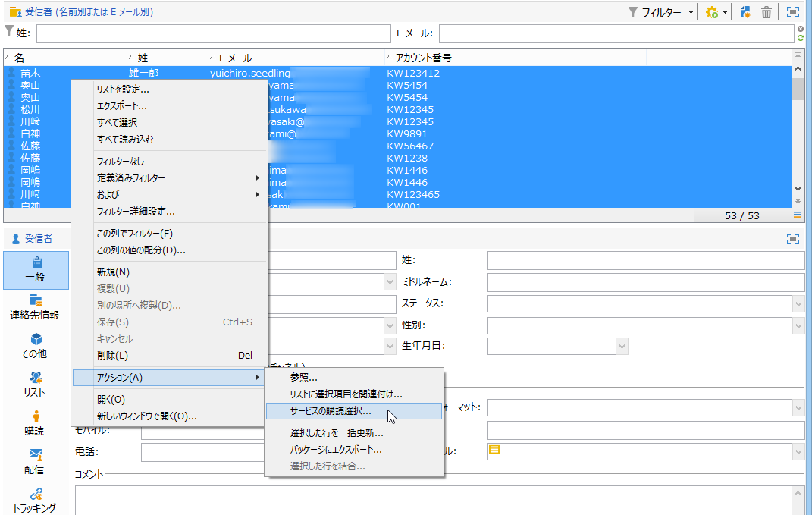Open the 配信 sidebar tab
Screen dimensions: 812x515
(x=35, y=462)
